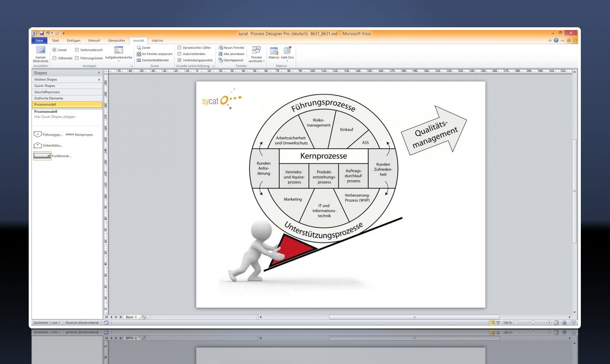Switch to the Entwurf ribbon tab
This screenshot has height=364, width=610.
(x=94, y=40)
